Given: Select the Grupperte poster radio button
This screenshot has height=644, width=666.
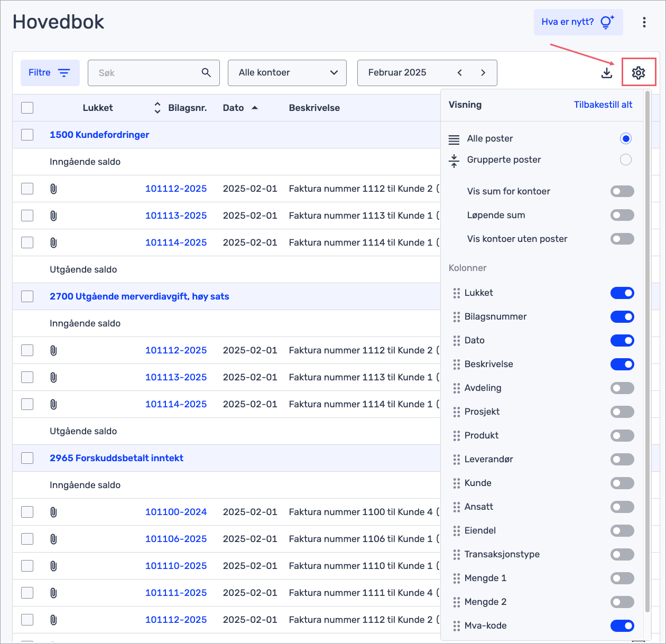Looking at the screenshot, I should click(x=626, y=160).
